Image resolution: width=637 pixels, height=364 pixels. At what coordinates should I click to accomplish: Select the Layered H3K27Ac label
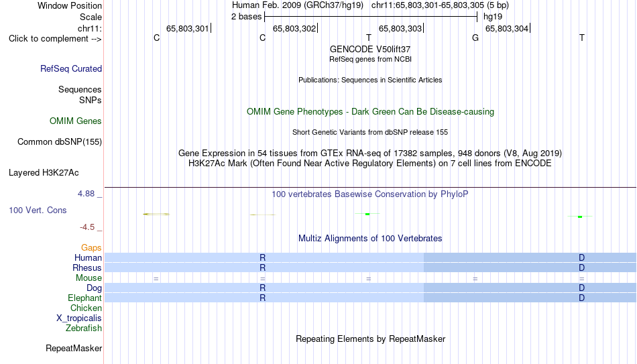[44, 173]
